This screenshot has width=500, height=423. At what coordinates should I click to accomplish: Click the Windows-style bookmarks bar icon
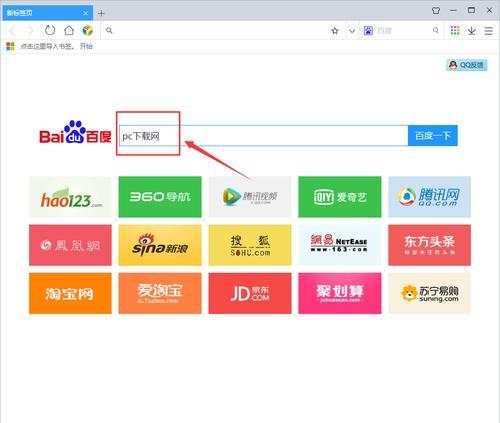(x=10, y=46)
